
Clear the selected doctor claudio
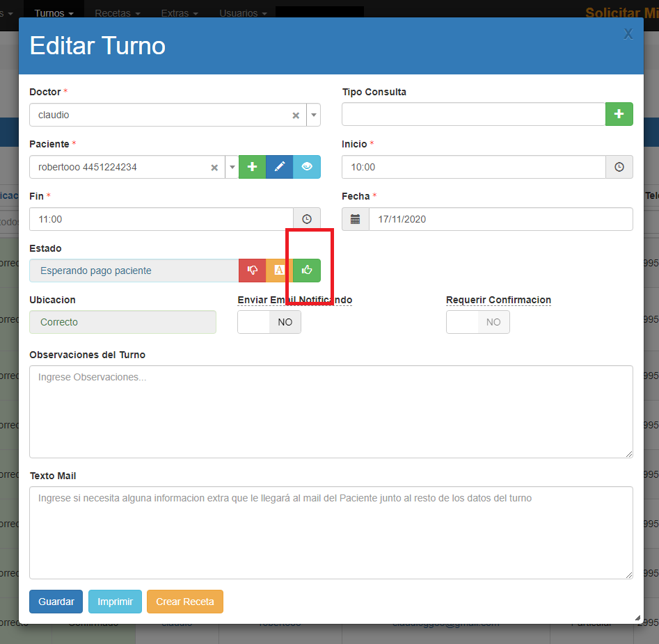(x=296, y=115)
